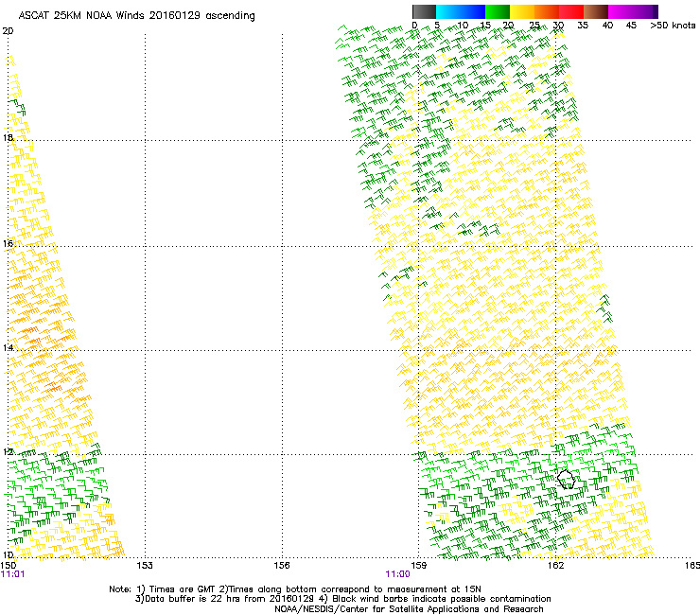
Task: Click the latitude label '16' on the left axis
Action: tap(8, 243)
